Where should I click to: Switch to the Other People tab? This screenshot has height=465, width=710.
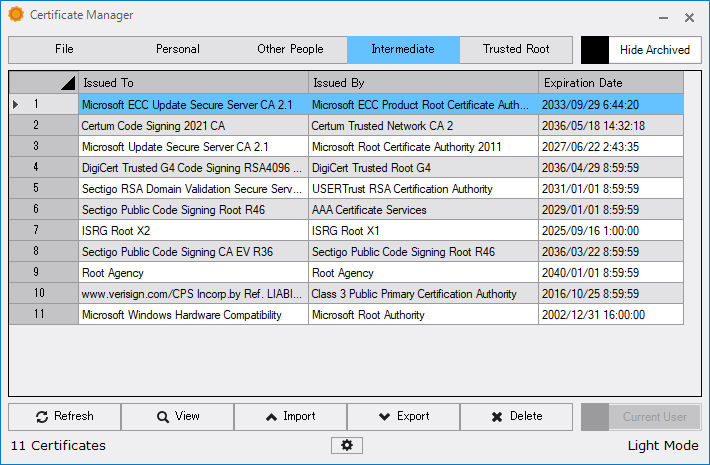[x=290, y=49]
